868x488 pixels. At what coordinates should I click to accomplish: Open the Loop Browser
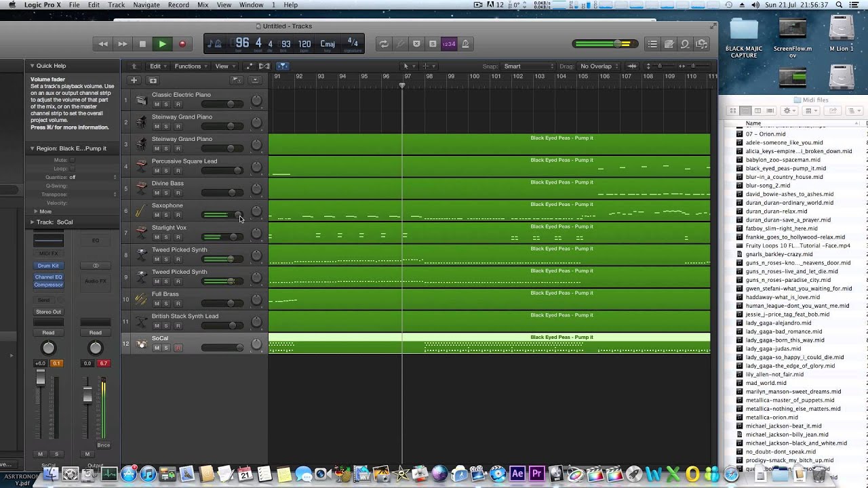point(685,44)
